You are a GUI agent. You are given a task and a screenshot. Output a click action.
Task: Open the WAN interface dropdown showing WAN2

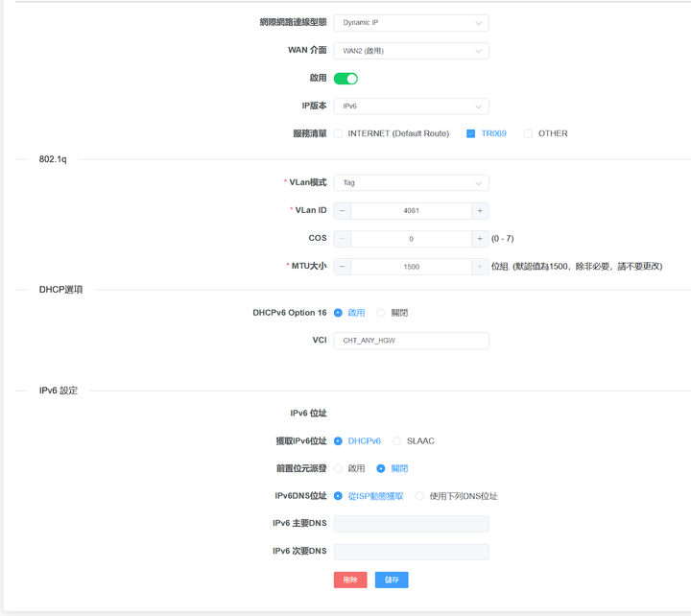[411, 51]
